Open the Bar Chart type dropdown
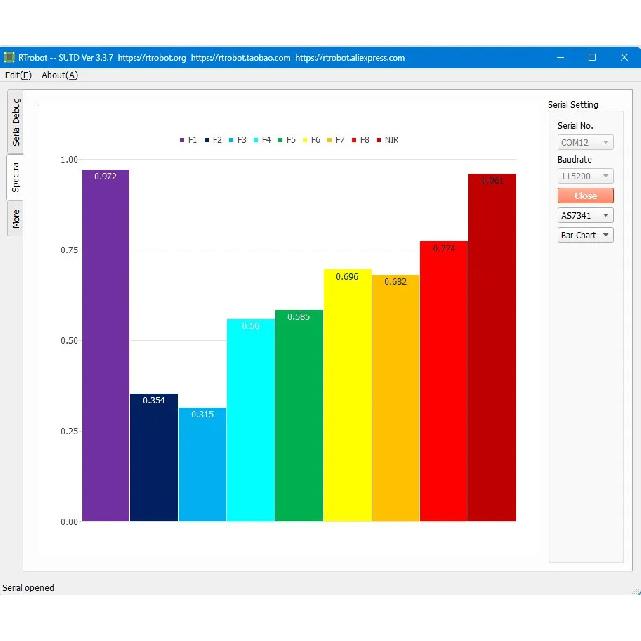 coord(585,235)
